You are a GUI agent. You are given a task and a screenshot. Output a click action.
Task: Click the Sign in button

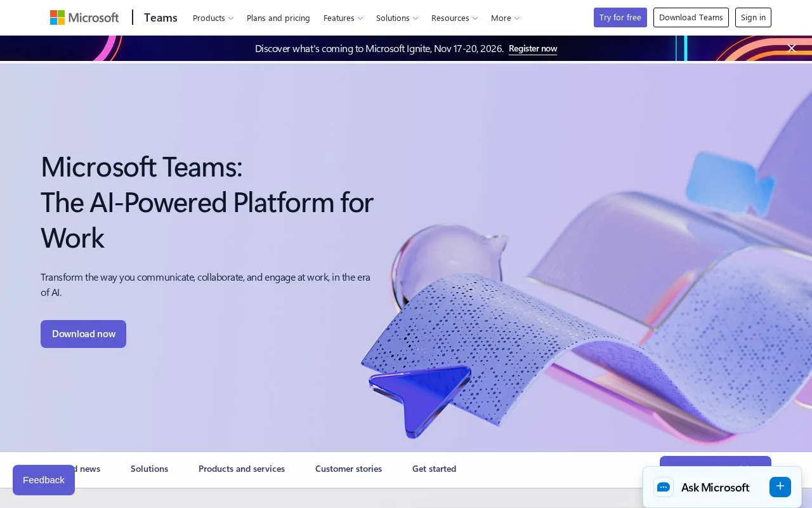[753, 18]
